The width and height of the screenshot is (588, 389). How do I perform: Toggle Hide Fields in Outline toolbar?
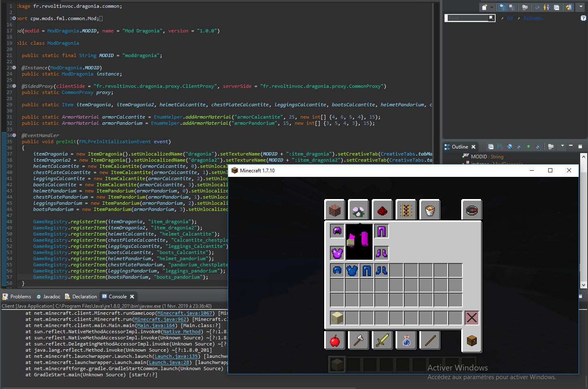(x=510, y=146)
